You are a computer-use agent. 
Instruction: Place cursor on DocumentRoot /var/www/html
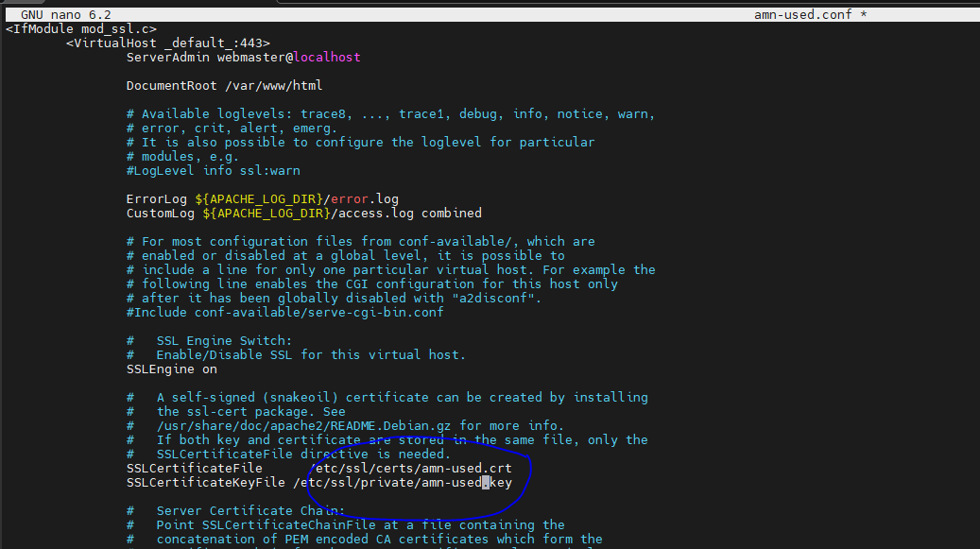pyautogui.click(x=224, y=85)
